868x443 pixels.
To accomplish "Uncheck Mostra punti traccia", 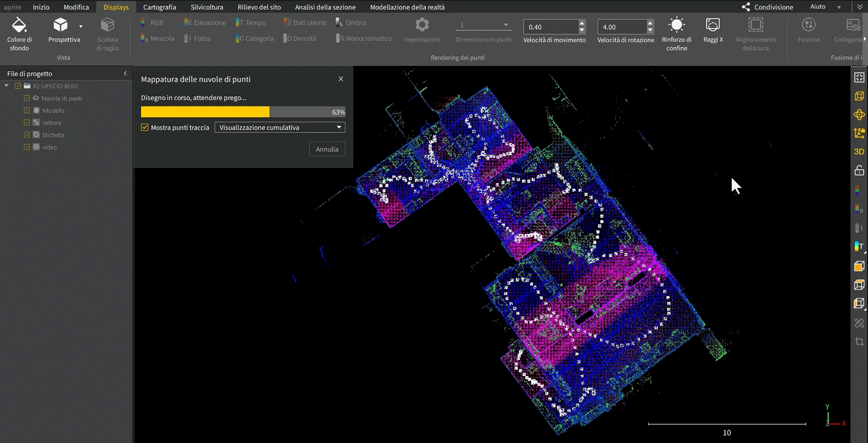I will 145,127.
